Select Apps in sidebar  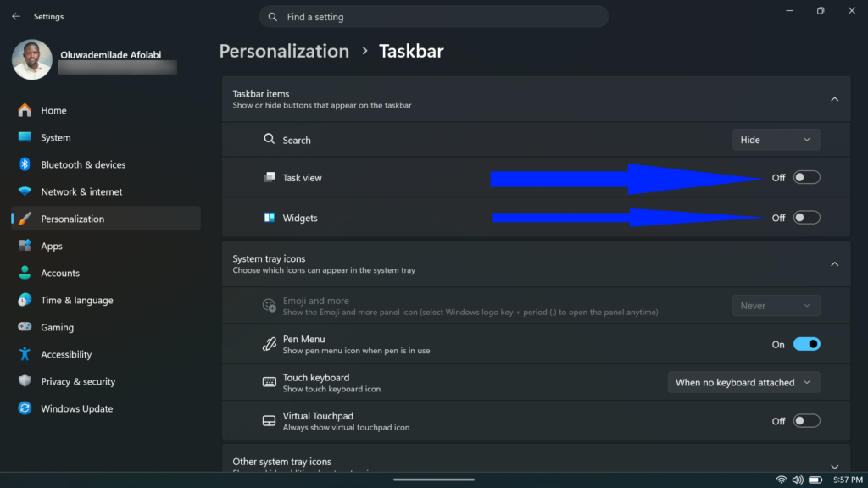[106, 246]
